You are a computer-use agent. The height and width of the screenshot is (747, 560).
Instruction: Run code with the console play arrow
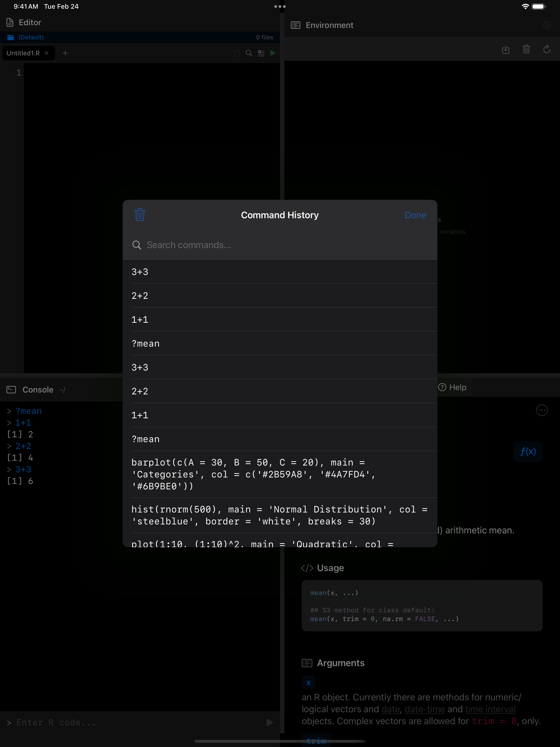(x=269, y=722)
